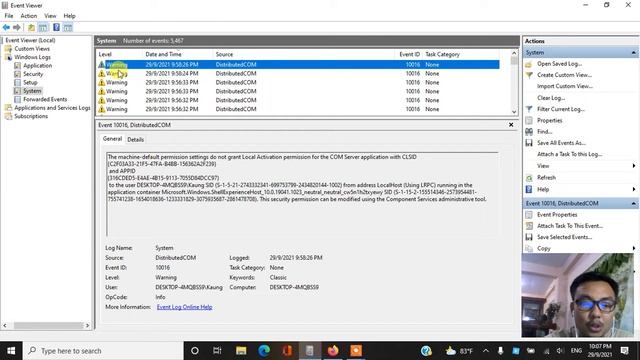This screenshot has height=360, width=640.
Task: Switch to the General tab
Action: click(x=112, y=139)
